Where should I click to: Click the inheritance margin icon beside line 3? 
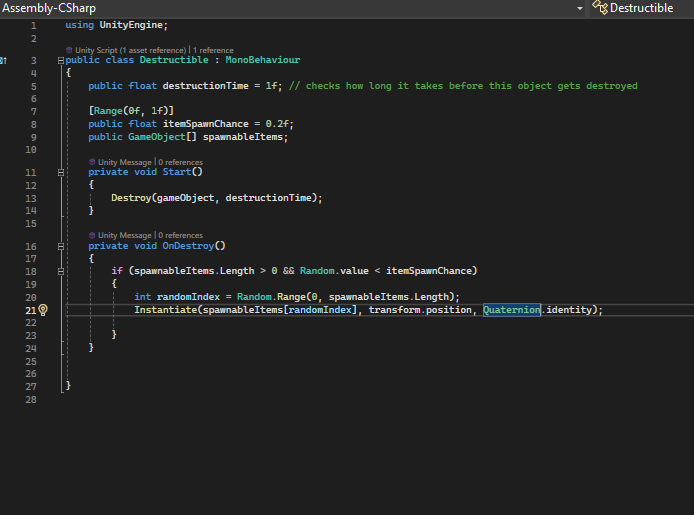coord(5,61)
